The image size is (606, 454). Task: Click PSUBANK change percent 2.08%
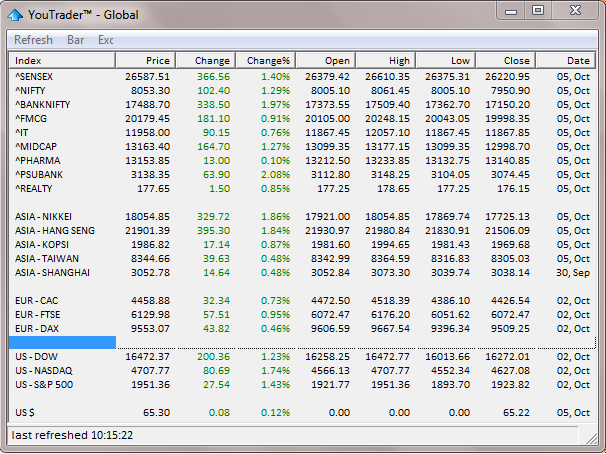275,175
